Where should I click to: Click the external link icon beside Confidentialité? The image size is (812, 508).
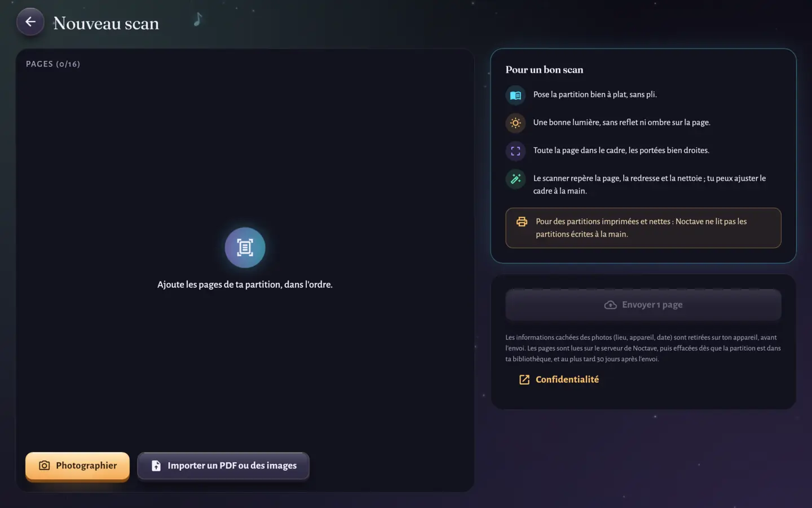click(x=524, y=380)
